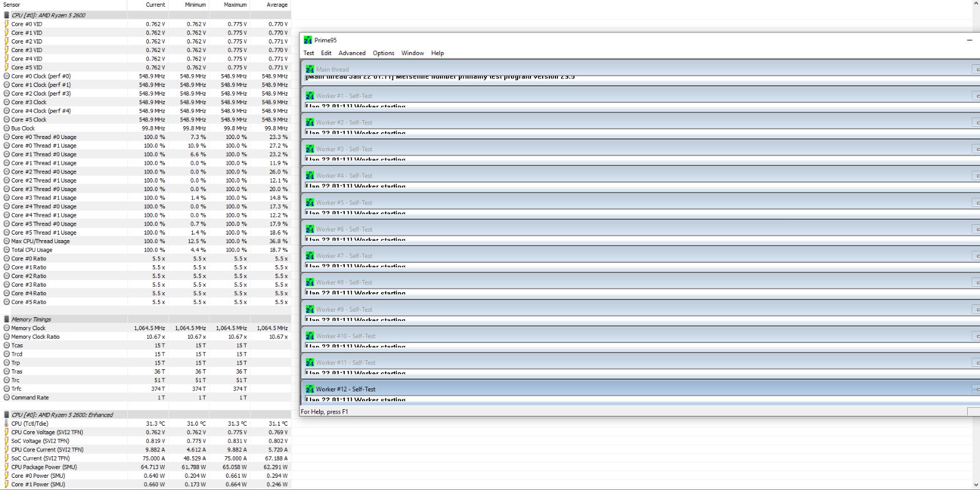Image resolution: width=980 pixels, height=490 pixels.
Task: Select the SoC Current (SVI2 TFN) row
Action: click(x=145, y=458)
